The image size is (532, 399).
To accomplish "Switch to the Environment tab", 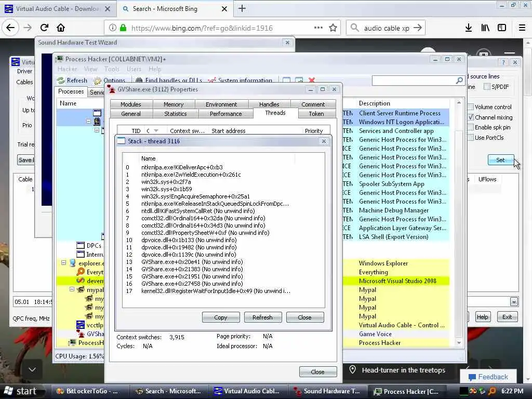I will tap(221, 104).
